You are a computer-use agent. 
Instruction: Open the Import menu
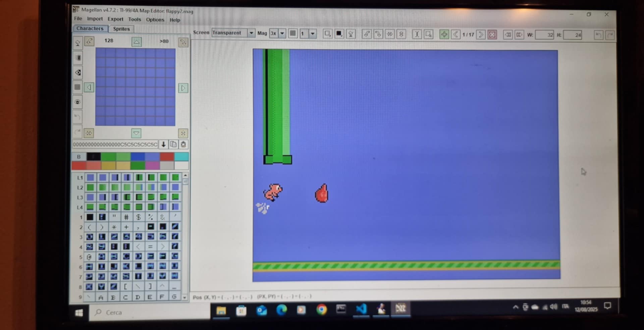click(x=95, y=19)
